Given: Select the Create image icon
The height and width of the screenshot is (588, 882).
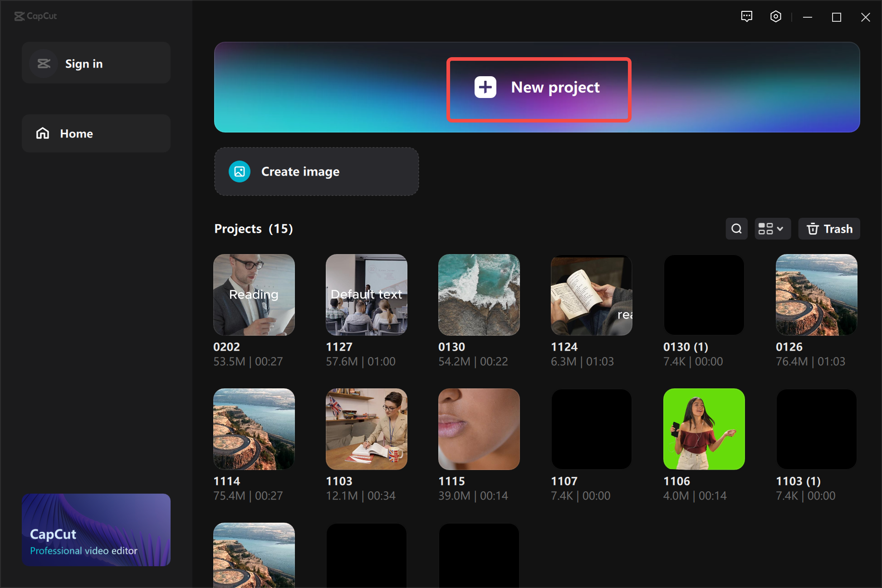Looking at the screenshot, I should [x=240, y=171].
